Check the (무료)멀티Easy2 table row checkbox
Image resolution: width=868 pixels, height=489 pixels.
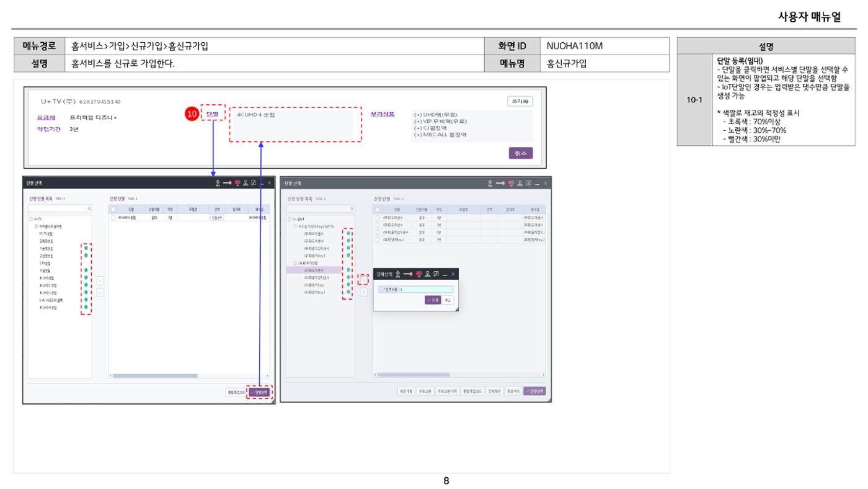pyautogui.click(x=378, y=240)
